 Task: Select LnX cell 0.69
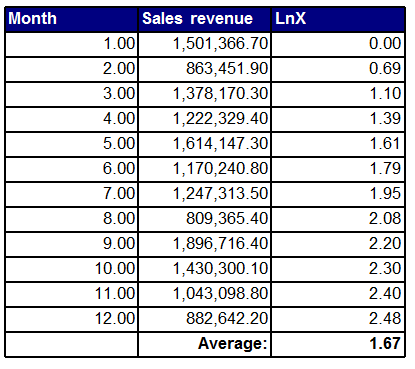click(x=338, y=69)
